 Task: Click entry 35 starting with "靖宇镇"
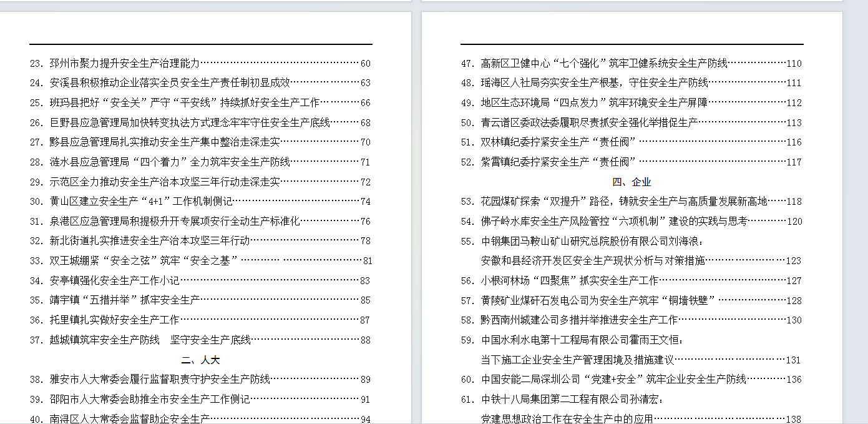pos(200,300)
